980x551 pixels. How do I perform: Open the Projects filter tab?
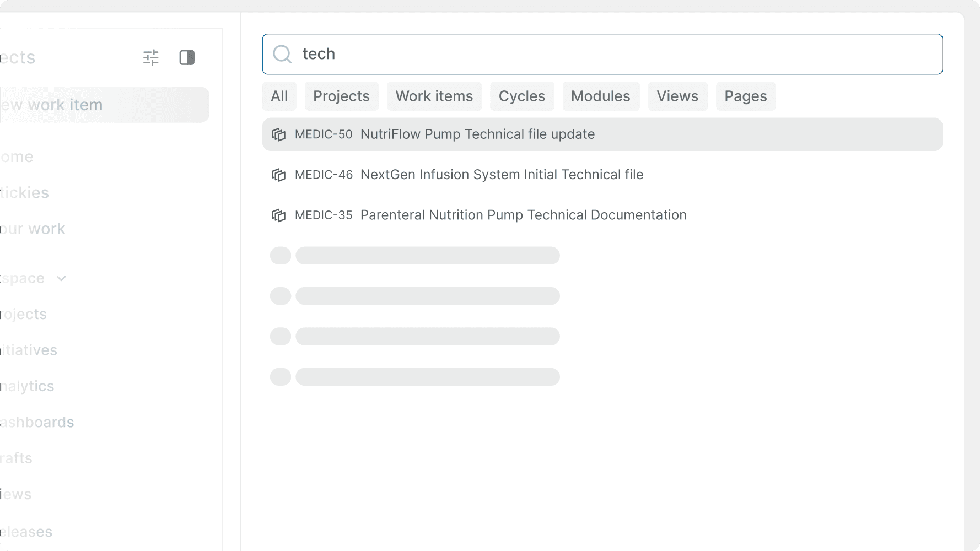click(x=341, y=96)
